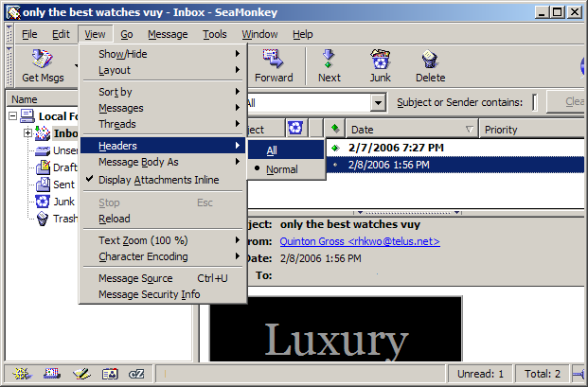Viewport: 588px width, 387px height.
Task: Click junk status column header icon
Action: (295, 129)
